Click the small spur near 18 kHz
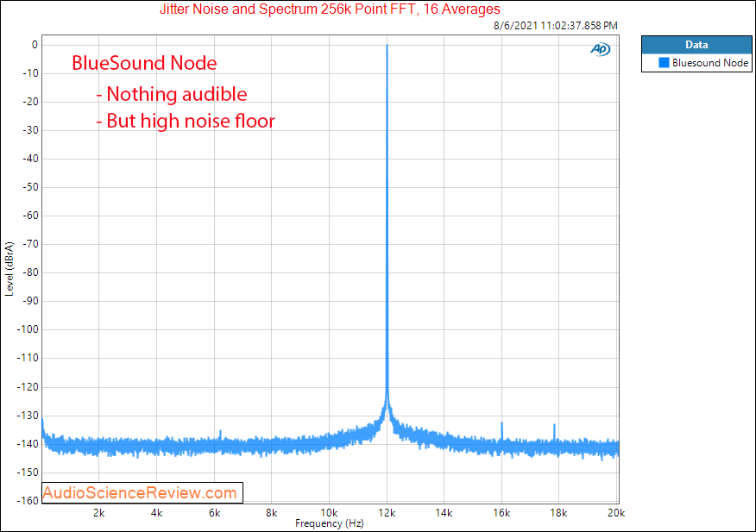Viewport: 756px width, 532px height. [x=554, y=432]
